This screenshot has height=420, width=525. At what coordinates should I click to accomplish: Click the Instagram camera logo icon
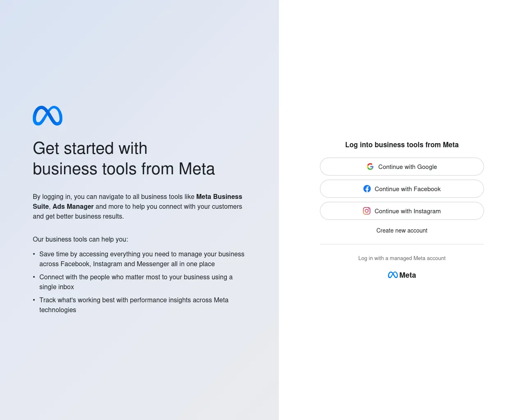367,211
